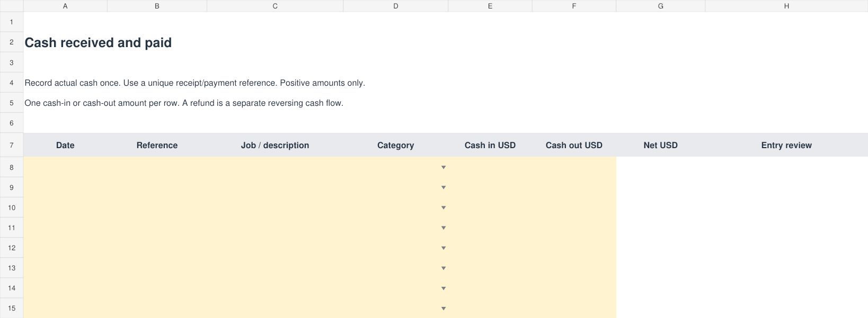Select column B header
Viewport: 868px width, 318px height.
[x=157, y=6]
